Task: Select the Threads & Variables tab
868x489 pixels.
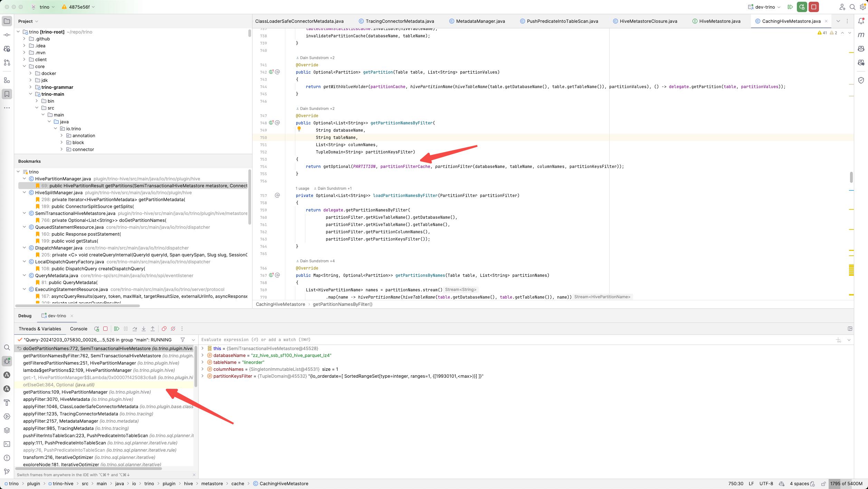Action: click(40, 329)
